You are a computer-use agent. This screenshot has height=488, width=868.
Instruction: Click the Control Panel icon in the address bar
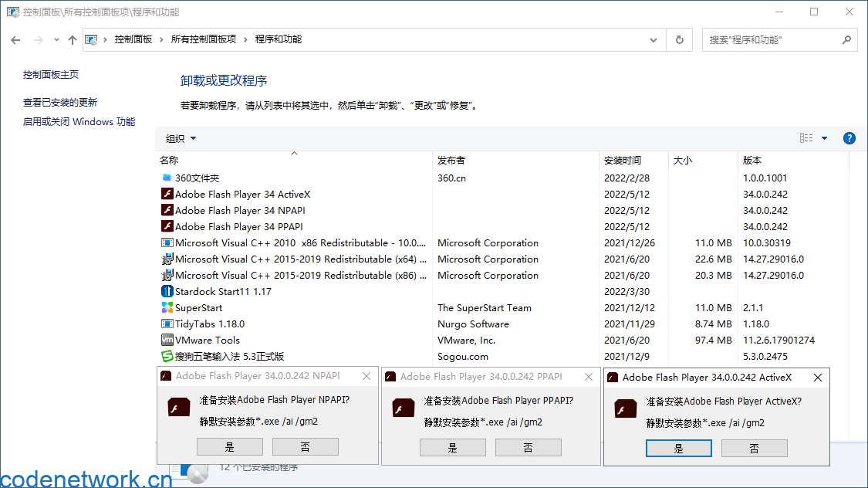click(91, 40)
